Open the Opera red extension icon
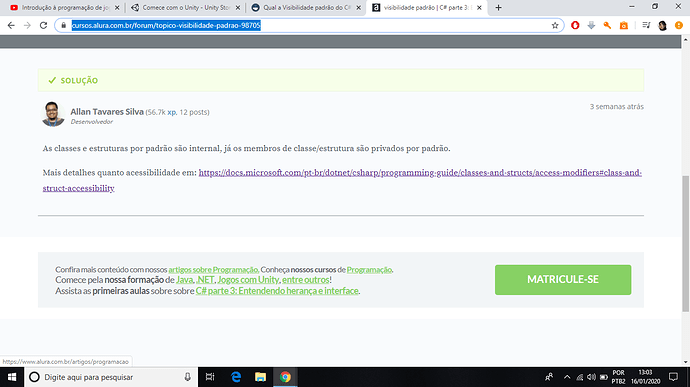This screenshot has width=690, height=387. point(575,26)
